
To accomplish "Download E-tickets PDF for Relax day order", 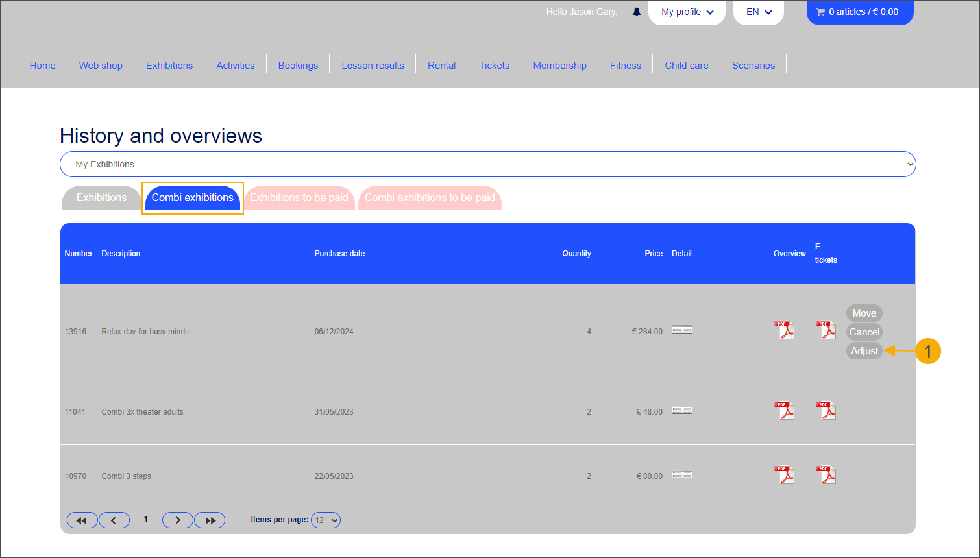I will pos(826,330).
